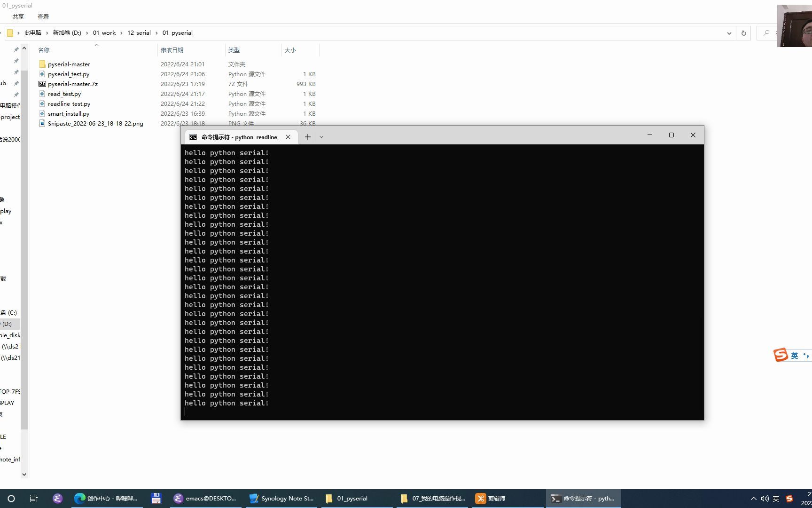
Task: Show hidden system tray icons
Action: [753, 499]
